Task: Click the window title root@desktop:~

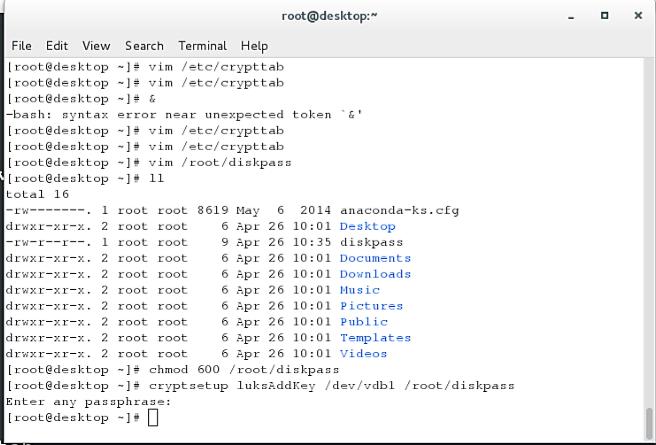Action: (330, 16)
